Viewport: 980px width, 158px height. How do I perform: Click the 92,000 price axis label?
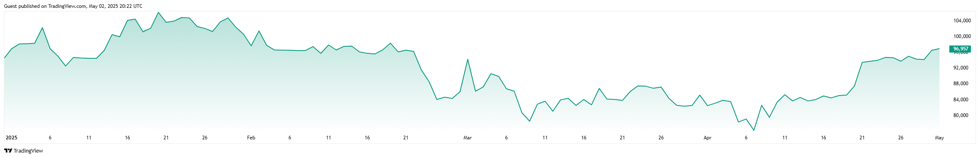coord(961,68)
